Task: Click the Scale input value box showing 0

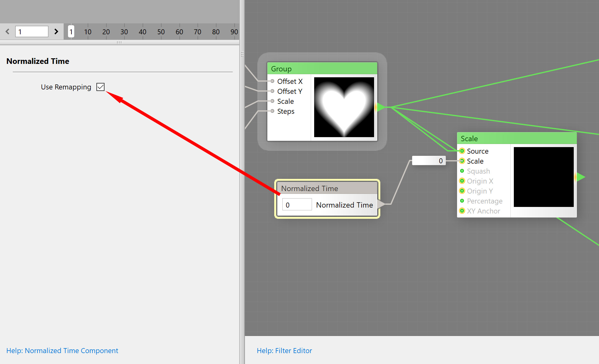Action: click(429, 161)
